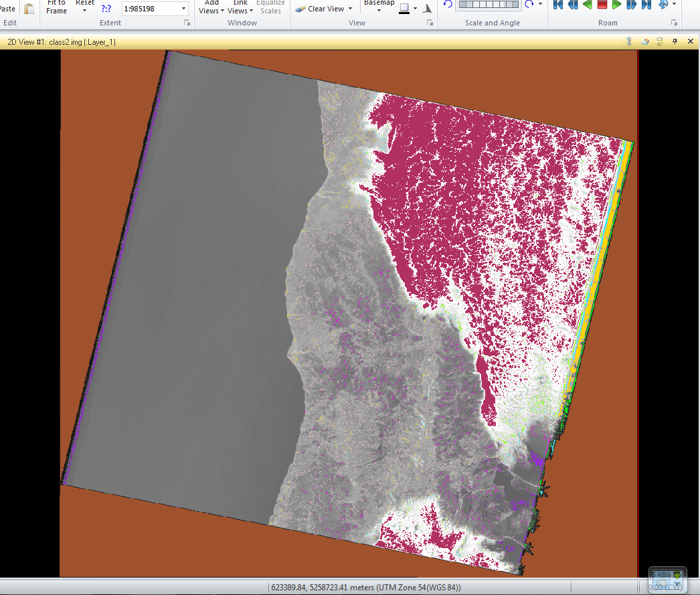Adjust the rotation angle slider bar
Screen dimensions: 700x595
point(489,5)
